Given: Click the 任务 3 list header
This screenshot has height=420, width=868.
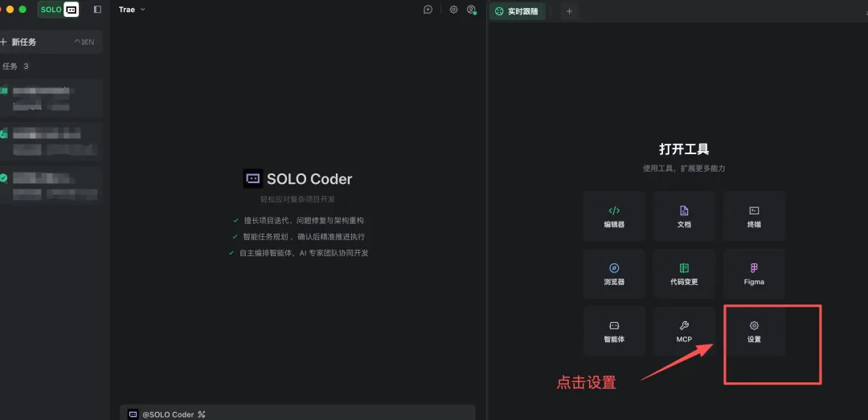Looking at the screenshot, I should pyautogui.click(x=15, y=67).
